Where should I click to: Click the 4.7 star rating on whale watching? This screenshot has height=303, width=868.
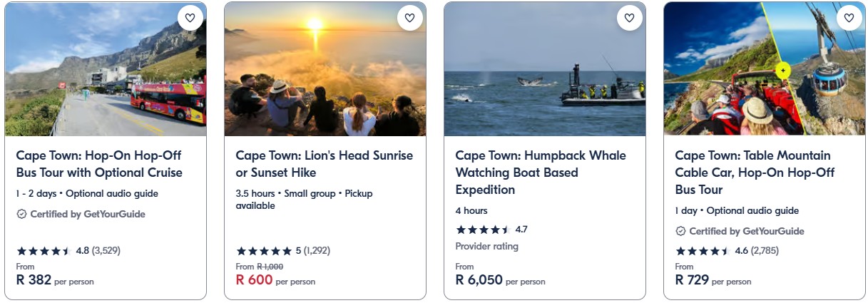coord(483,230)
